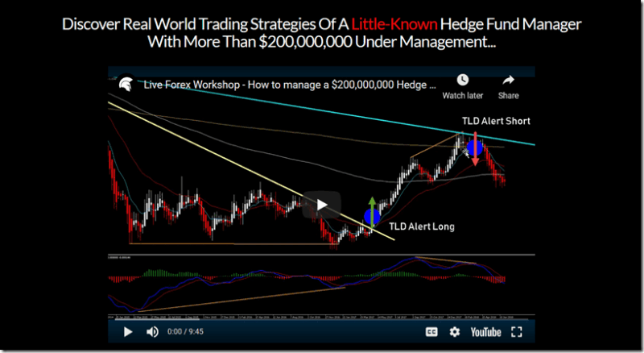Click the "TLD Alert Long" chart label
This screenshot has width=644, height=353.
[422, 226]
